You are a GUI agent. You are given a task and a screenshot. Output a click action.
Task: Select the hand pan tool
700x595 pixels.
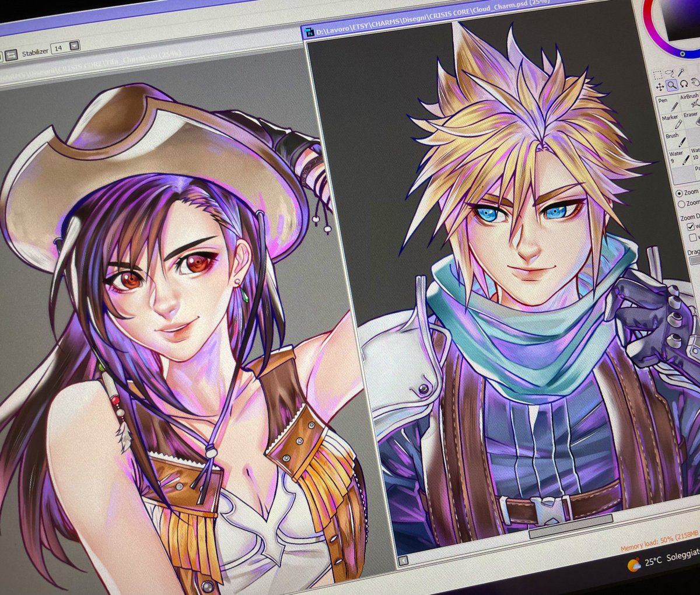[695, 82]
